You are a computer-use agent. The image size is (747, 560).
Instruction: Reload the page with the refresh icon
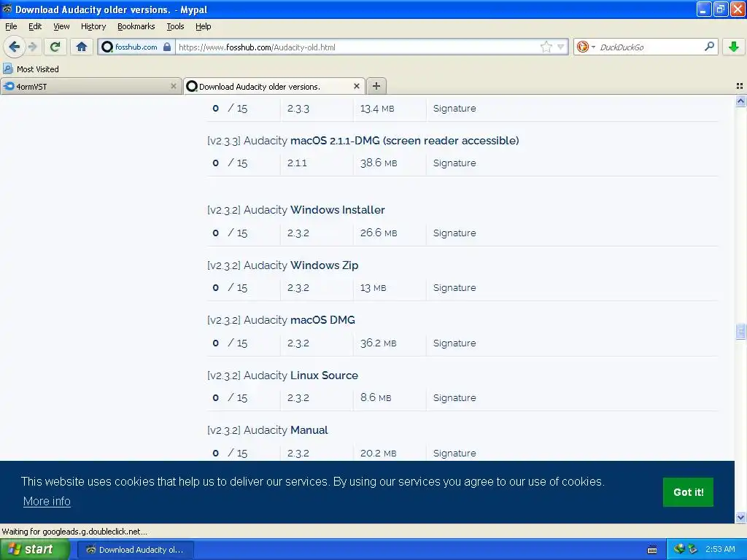(55, 47)
